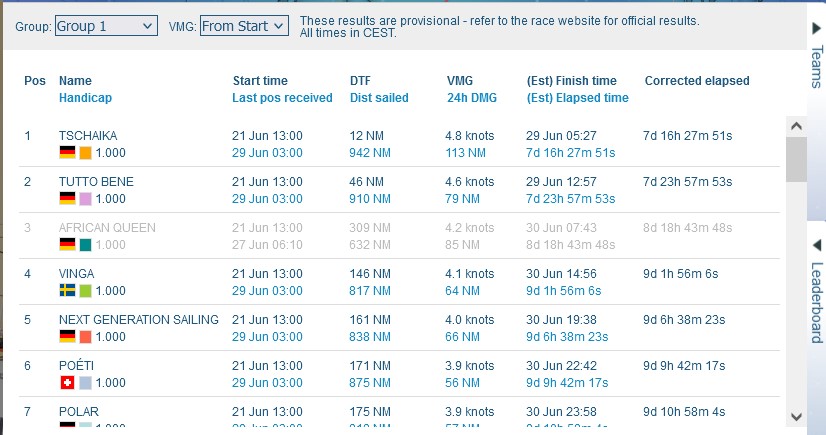Click the German flag under NEXT GENERATION SAILING
Image resolution: width=826 pixels, height=435 pixels.
(67, 337)
